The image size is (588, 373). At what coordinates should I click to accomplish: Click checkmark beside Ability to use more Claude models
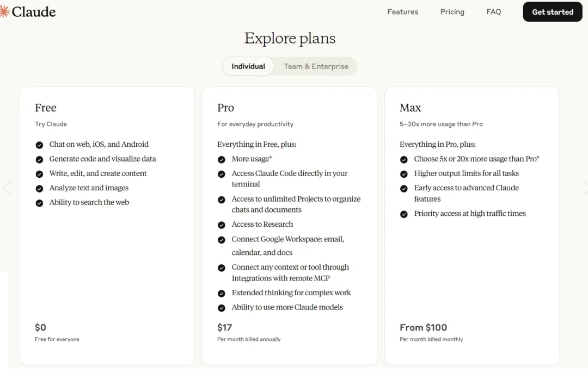click(222, 308)
